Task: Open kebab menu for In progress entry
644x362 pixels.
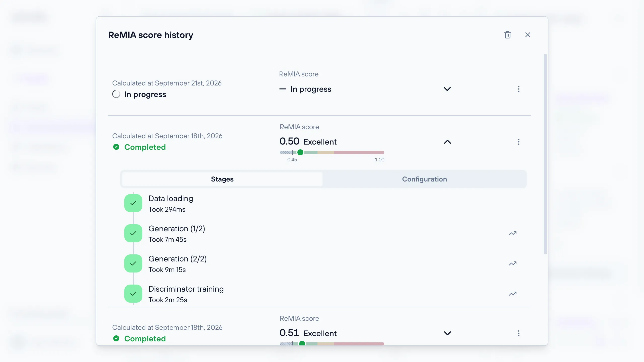Action: tap(519, 89)
